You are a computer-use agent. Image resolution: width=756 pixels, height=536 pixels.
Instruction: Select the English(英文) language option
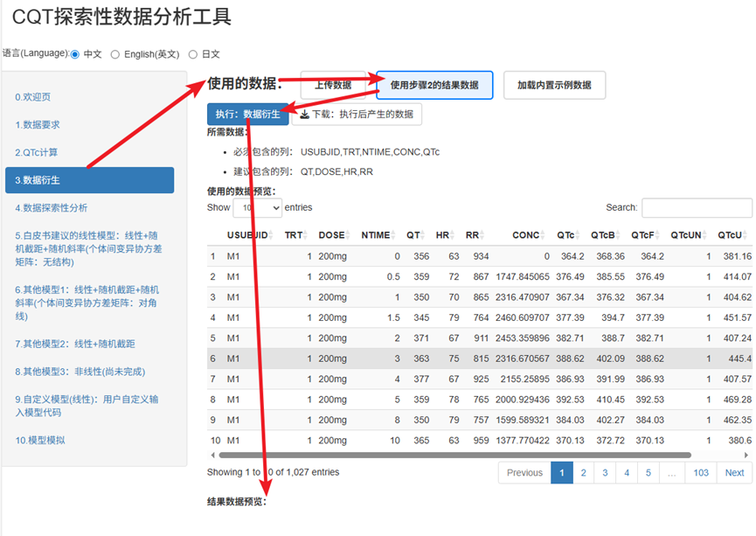115,54
